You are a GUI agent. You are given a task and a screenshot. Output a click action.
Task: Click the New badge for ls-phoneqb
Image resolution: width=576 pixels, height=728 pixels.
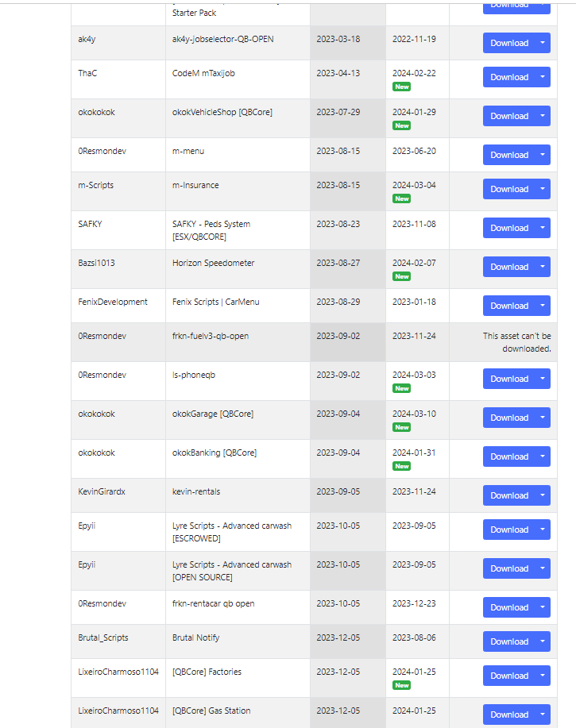pos(402,388)
